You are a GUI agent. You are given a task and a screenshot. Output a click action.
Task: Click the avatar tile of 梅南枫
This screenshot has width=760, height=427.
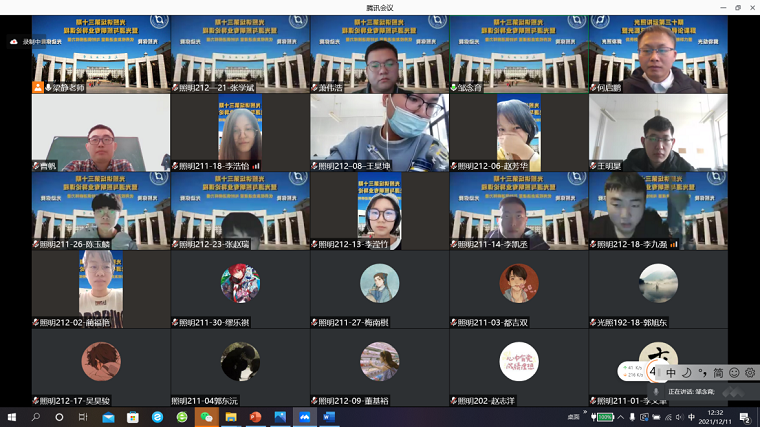click(x=379, y=283)
